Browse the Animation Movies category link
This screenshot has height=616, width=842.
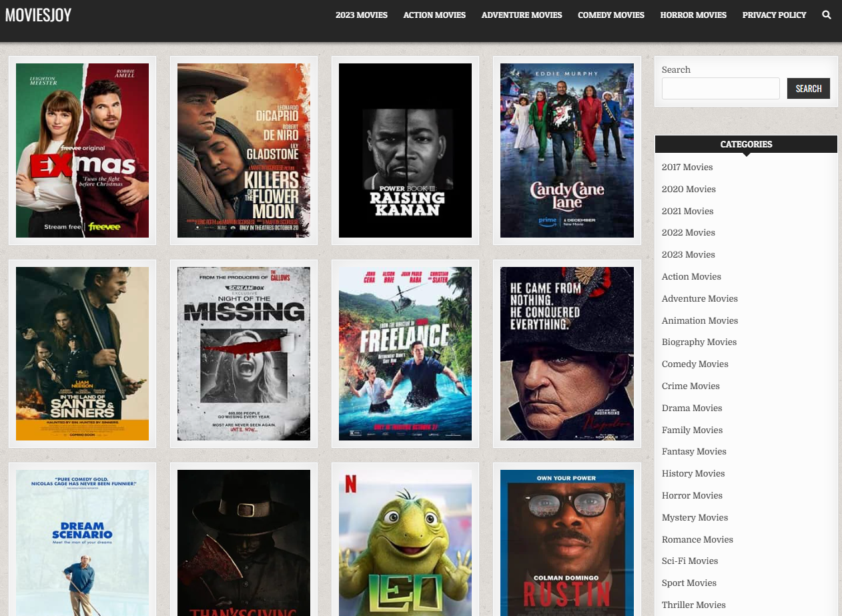tap(699, 320)
